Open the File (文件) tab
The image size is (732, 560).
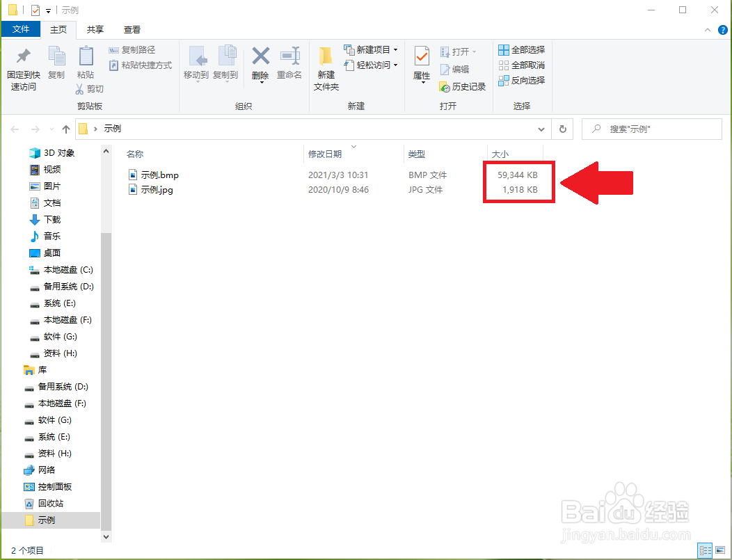click(x=21, y=29)
